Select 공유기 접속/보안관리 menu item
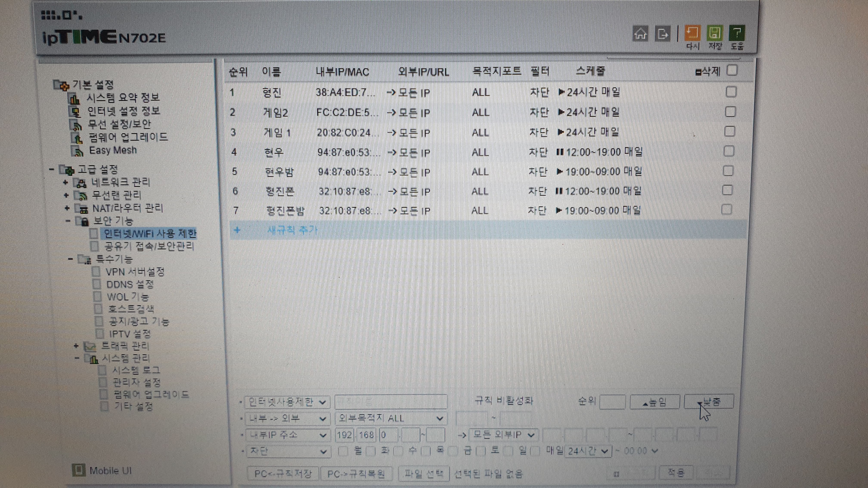 149,246
